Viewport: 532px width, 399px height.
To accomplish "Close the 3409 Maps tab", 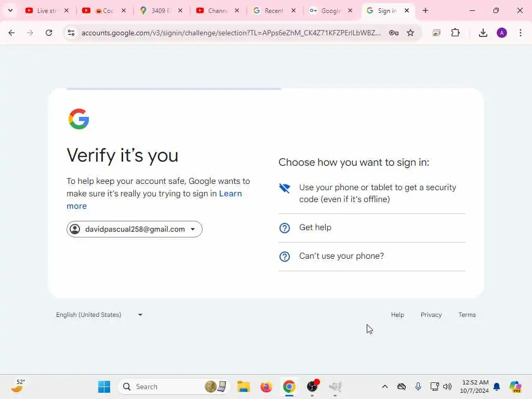I will [180, 10].
